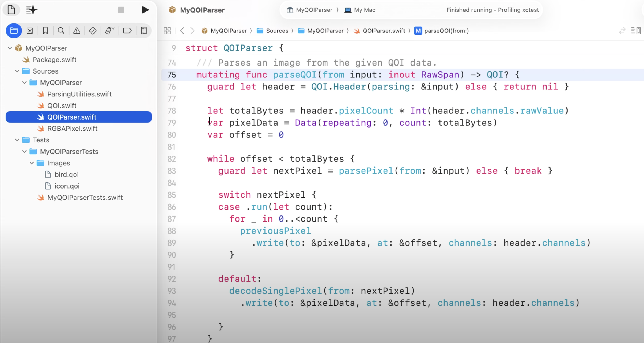Open MyQOIParserTests.swift file
644x343 pixels.
tap(85, 197)
